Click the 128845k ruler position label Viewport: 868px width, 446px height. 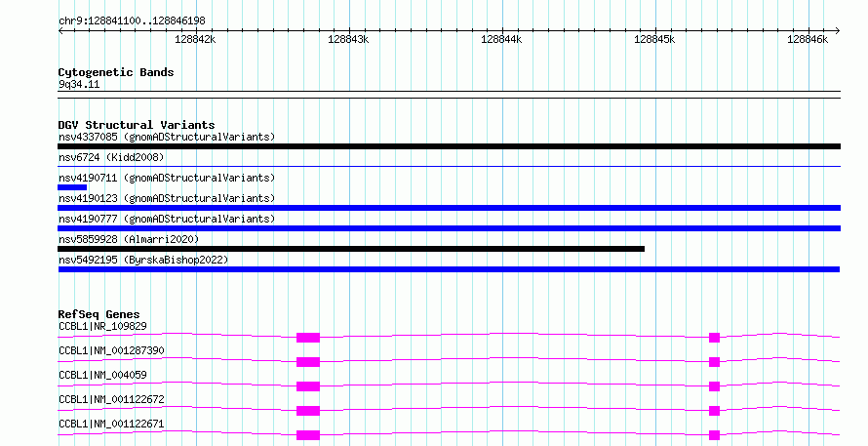coord(654,39)
